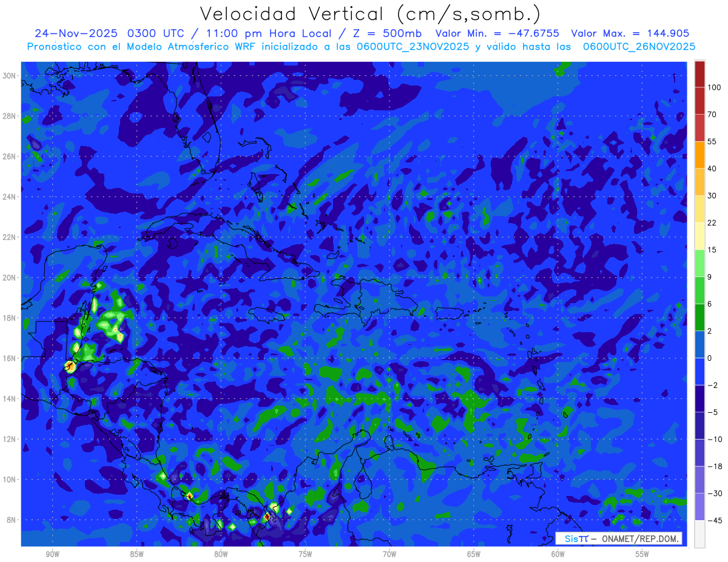Image resolution: width=728 pixels, height=562 pixels.
Task: Click the colorbar value label 70
Action: (x=712, y=115)
